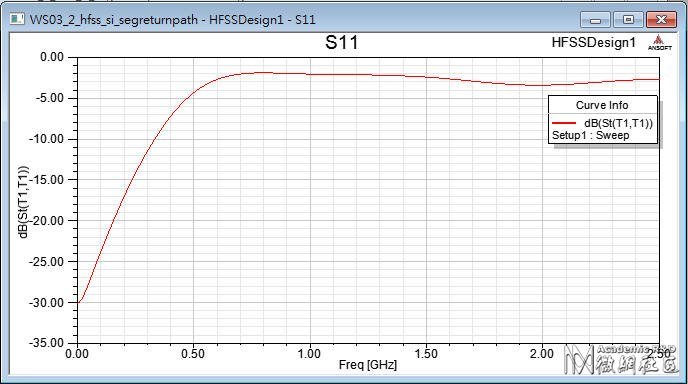Click the -10.00 Y-axis tick label
688x384 pixels.
point(46,139)
